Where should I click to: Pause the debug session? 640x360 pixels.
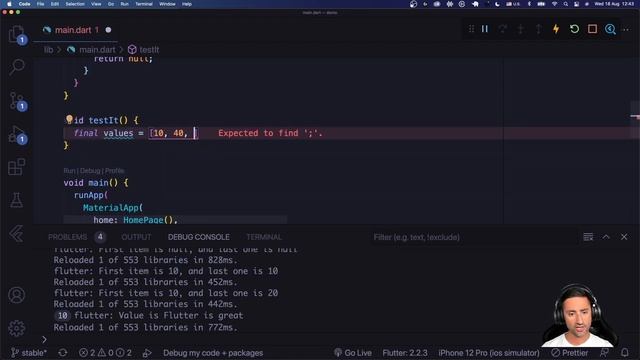[484, 29]
